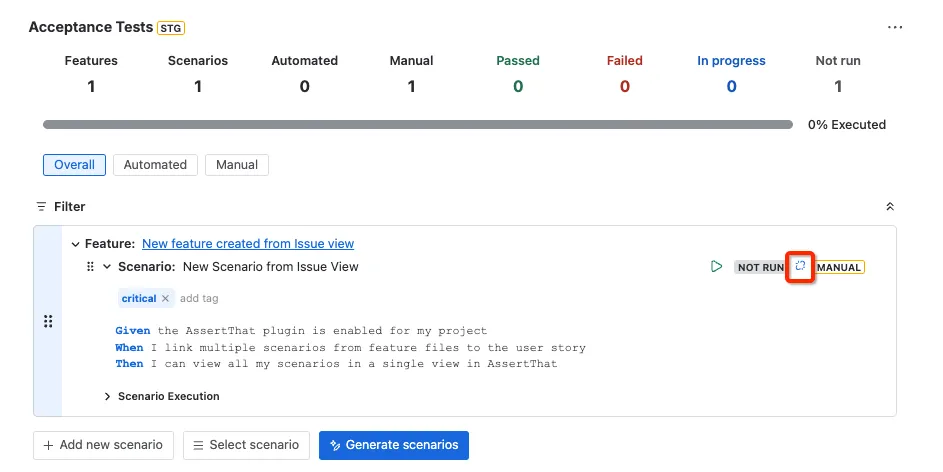943x472 pixels.
Task: Click the add tag input field
Action: 199,298
